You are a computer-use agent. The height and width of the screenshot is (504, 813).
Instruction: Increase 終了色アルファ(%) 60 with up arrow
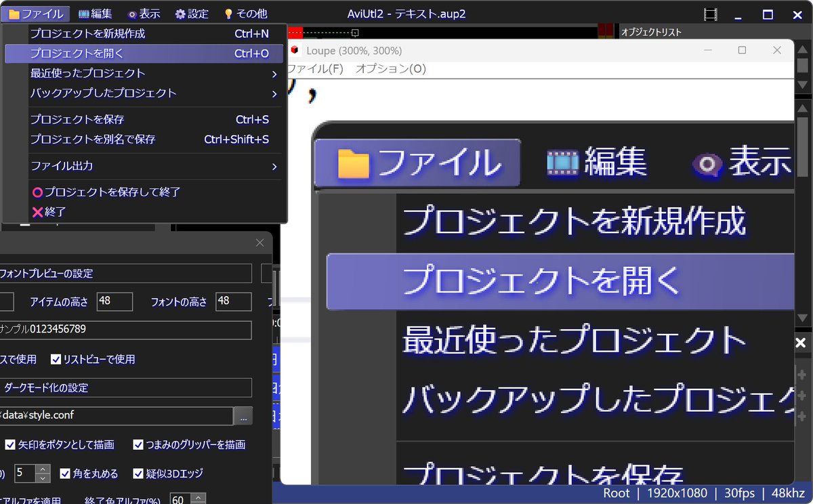click(x=198, y=497)
